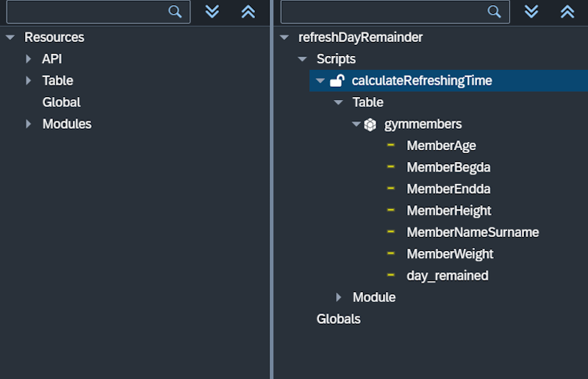Collapse the gymmembers table node
The image size is (588, 379).
(x=356, y=124)
